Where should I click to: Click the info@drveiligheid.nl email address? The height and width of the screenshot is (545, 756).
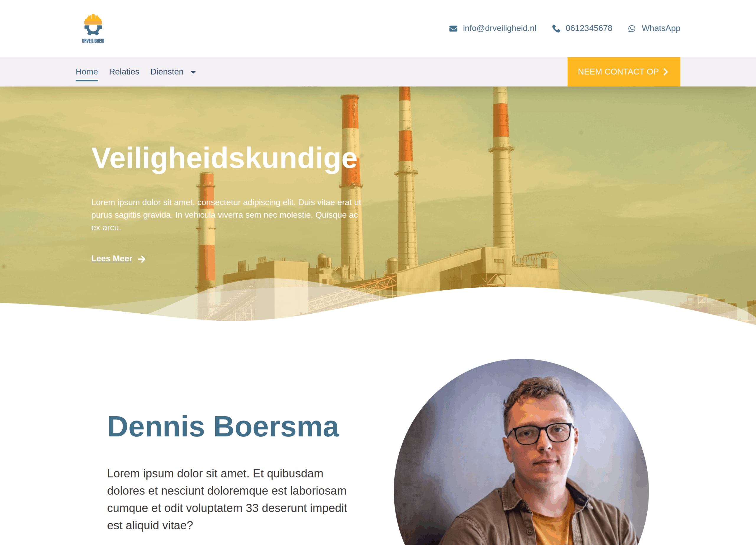tap(499, 28)
